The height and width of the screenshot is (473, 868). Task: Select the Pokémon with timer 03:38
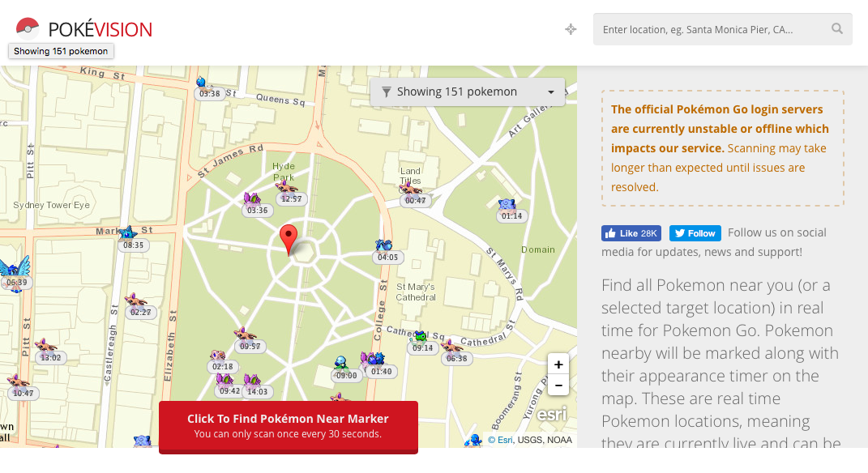click(202, 83)
